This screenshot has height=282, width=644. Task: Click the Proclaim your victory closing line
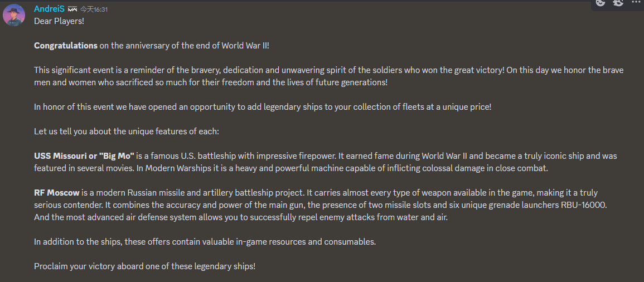[x=144, y=266]
